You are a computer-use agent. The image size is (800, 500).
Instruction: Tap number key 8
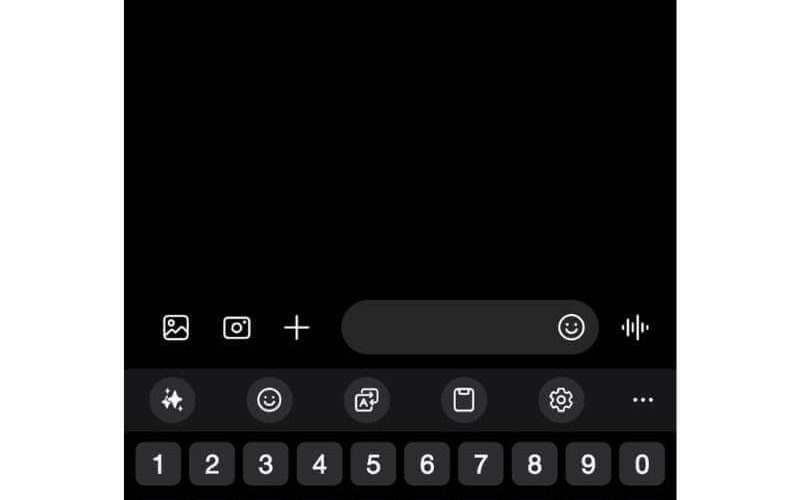point(535,464)
